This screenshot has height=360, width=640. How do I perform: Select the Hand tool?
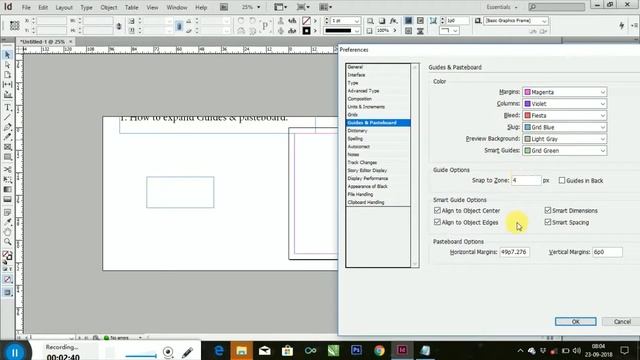tap(7, 232)
